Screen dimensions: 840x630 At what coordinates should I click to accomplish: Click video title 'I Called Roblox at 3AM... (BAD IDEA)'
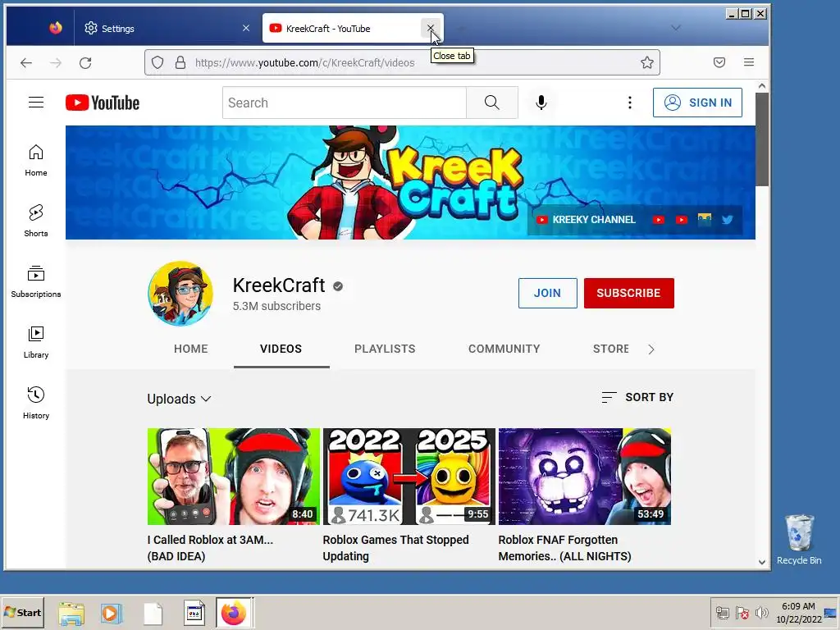tap(210, 548)
